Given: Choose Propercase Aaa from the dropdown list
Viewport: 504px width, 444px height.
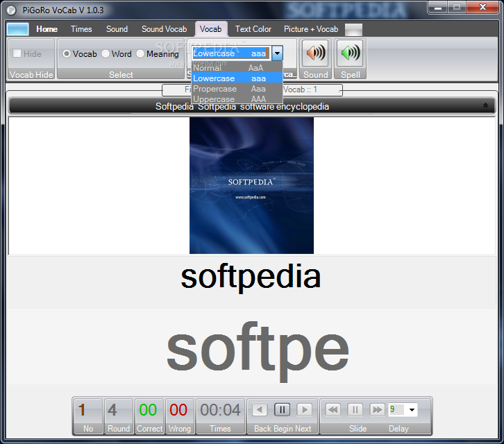Looking at the screenshot, I should (x=237, y=88).
